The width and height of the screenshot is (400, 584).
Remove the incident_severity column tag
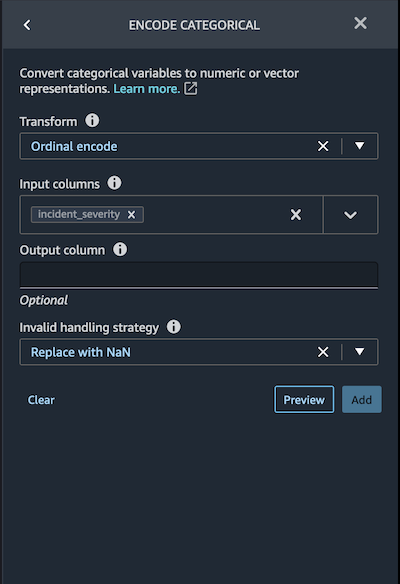tap(131, 215)
